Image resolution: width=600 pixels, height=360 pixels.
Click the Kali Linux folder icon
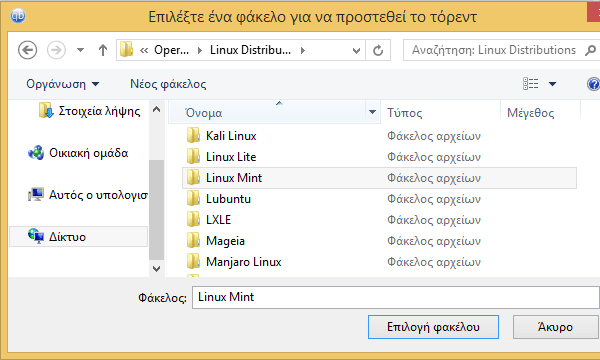pyautogui.click(x=194, y=135)
